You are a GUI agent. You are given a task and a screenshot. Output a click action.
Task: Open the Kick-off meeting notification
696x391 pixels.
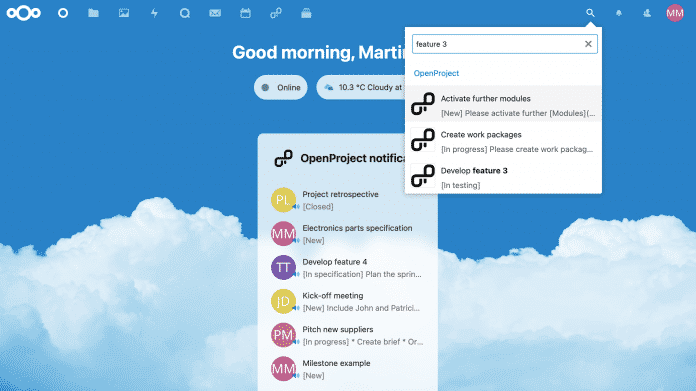348,301
